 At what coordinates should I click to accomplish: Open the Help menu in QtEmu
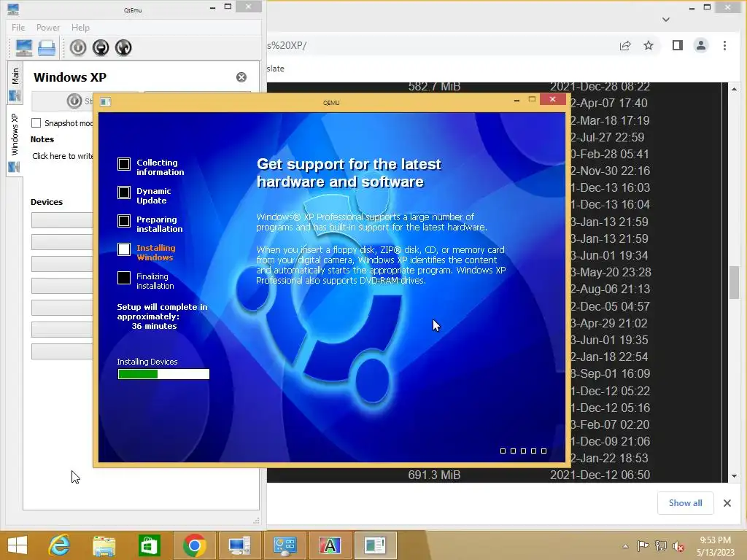point(80,28)
